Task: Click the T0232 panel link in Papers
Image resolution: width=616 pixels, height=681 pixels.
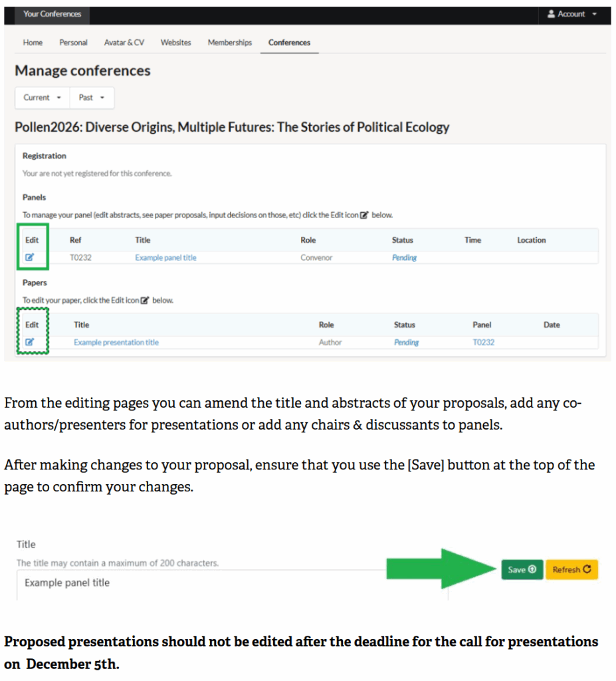Action: pyautogui.click(x=483, y=342)
